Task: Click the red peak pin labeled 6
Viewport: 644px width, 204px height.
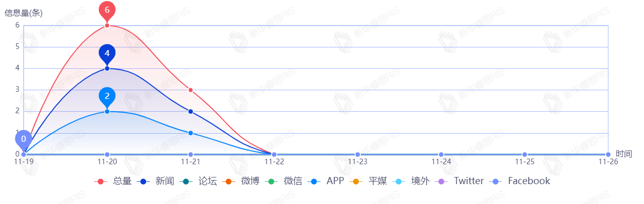Action: coord(107,10)
